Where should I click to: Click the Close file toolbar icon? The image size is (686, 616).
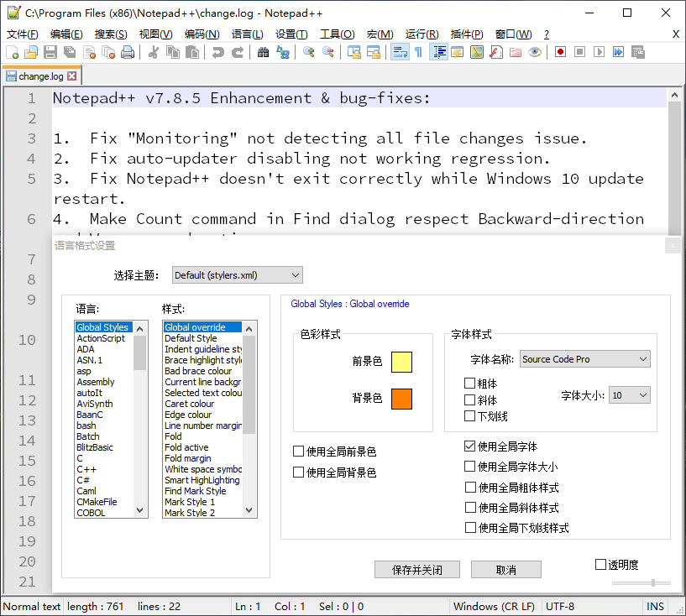(x=89, y=53)
